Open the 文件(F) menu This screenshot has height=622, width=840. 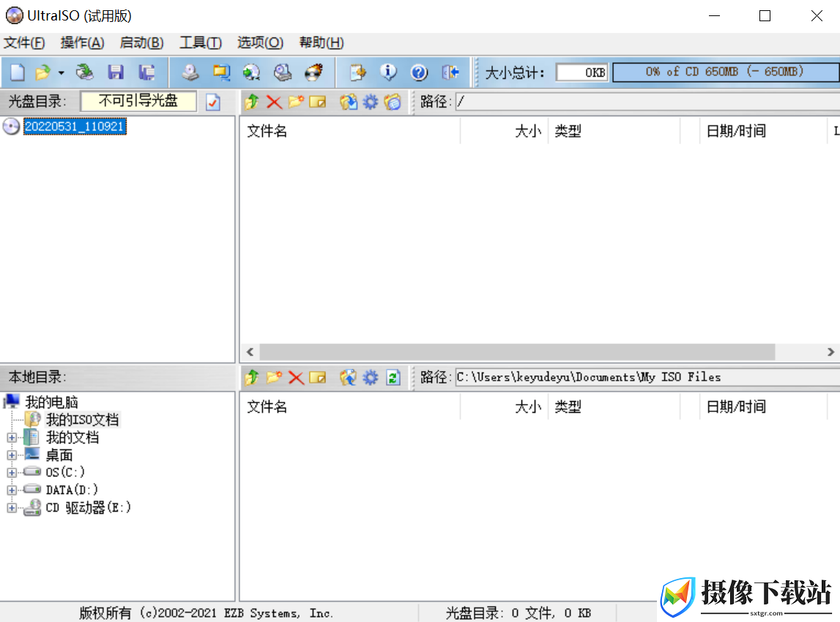coord(24,43)
